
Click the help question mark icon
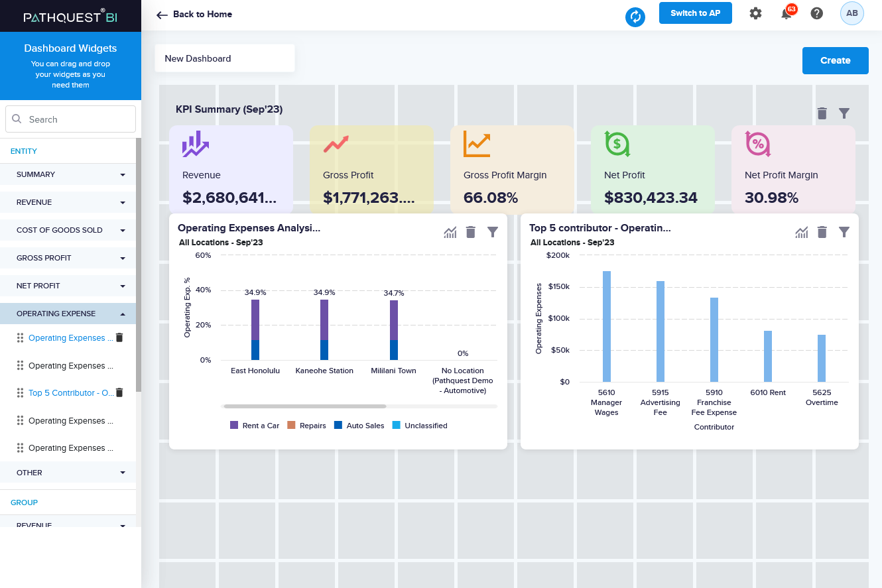pyautogui.click(x=816, y=13)
